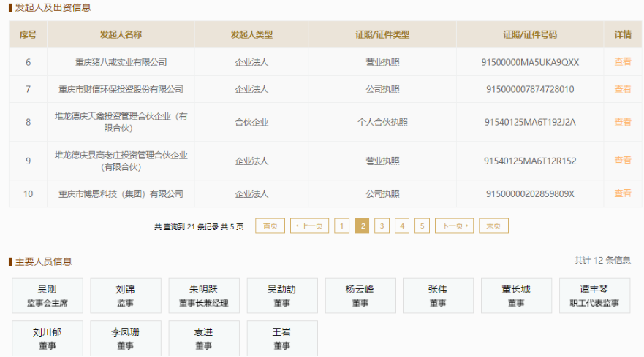The image size is (644, 357).
Task: Click 公司执照 cell in row 7
Action: [382, 89]
